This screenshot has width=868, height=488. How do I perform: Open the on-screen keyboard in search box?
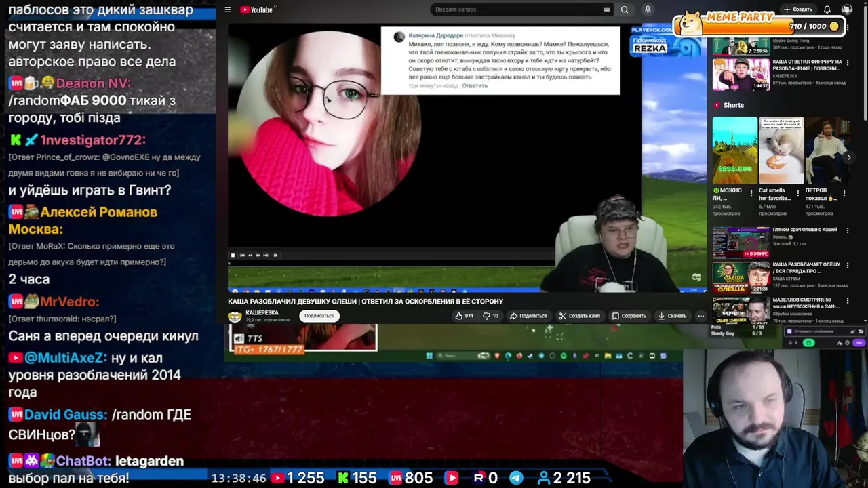tap(607, 9)
